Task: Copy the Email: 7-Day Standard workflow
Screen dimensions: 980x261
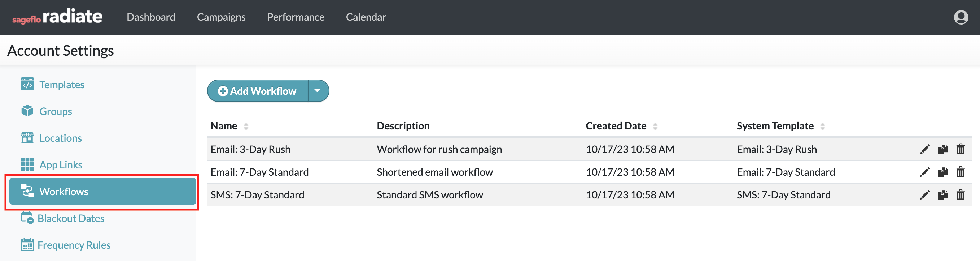Action: [x=942, y=172]
